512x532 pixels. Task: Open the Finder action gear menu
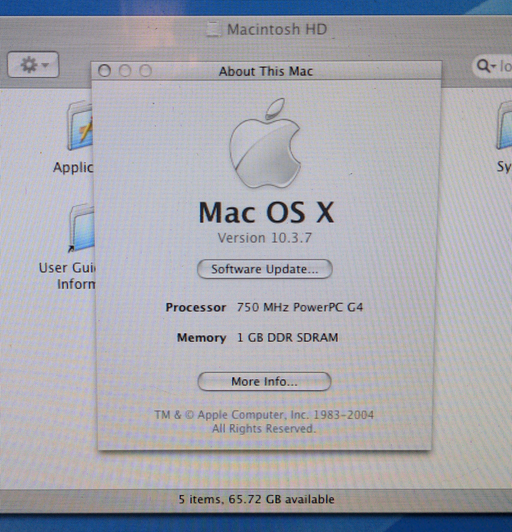coord(33,64)
